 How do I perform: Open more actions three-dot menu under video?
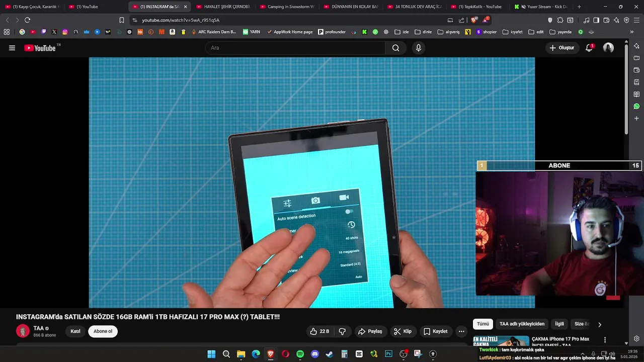pos(461,331)
